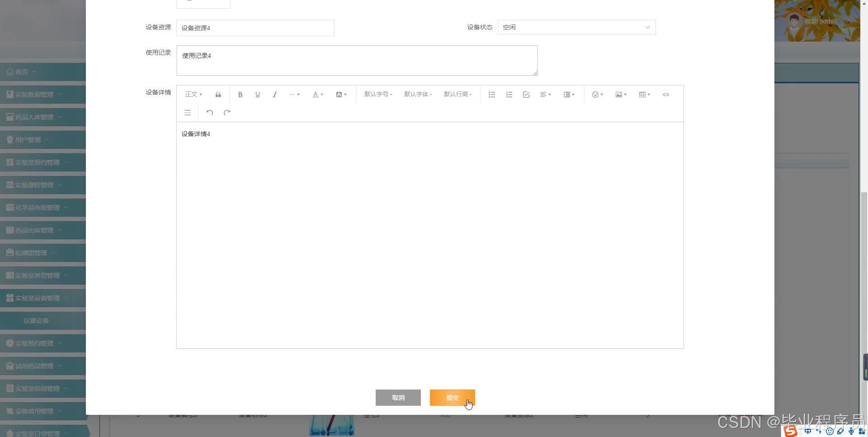The width and height of the screenshot is (868, 437).
Task: Click the 设备资源 input field
Action: coord(255,28)
